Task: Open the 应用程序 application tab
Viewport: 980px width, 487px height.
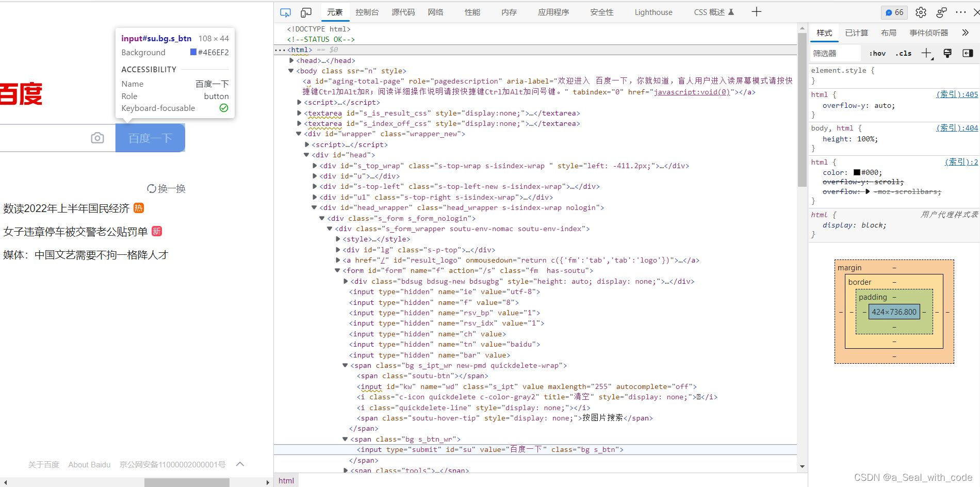Action: 553,12
